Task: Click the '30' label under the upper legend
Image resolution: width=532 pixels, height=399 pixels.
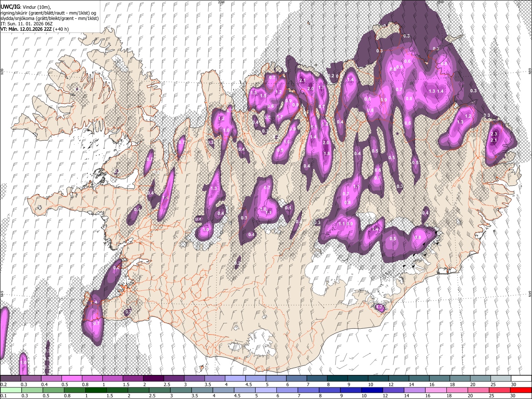Action: (x=514, y=384)
